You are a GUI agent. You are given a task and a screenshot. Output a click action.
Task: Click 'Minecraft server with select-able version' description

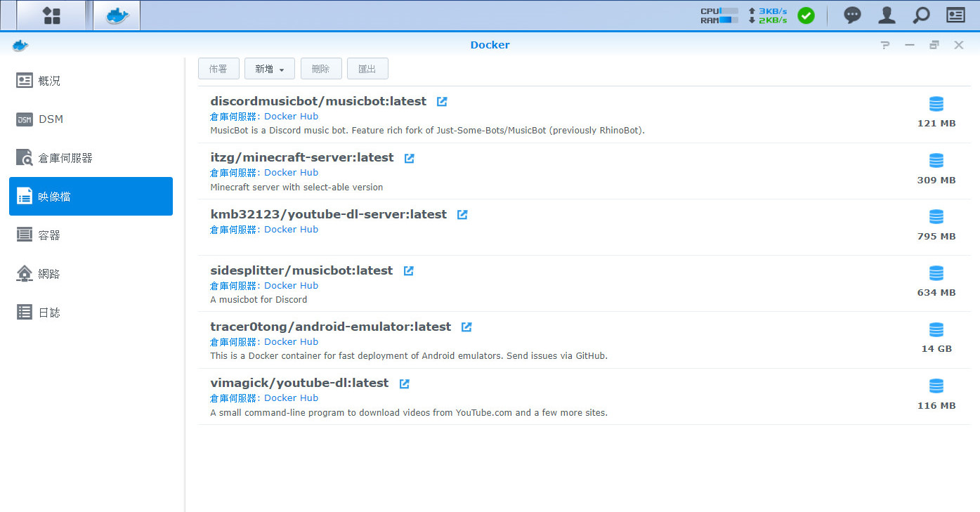(x=296, y=188)
